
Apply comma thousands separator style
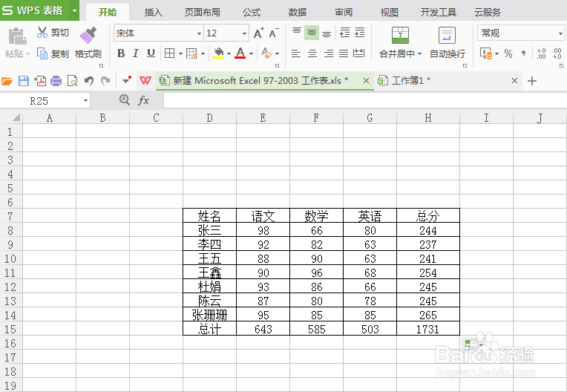pos(523,54)
